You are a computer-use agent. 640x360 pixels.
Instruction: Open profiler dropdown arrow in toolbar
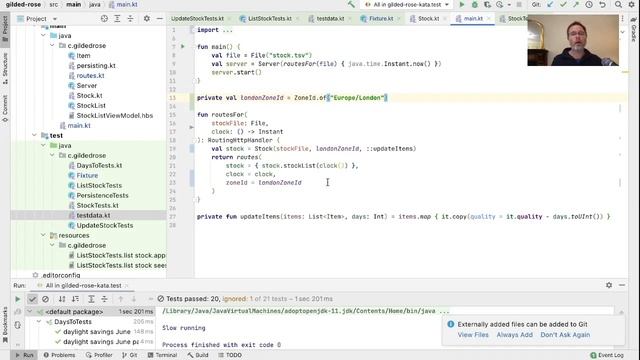(509, 5)
